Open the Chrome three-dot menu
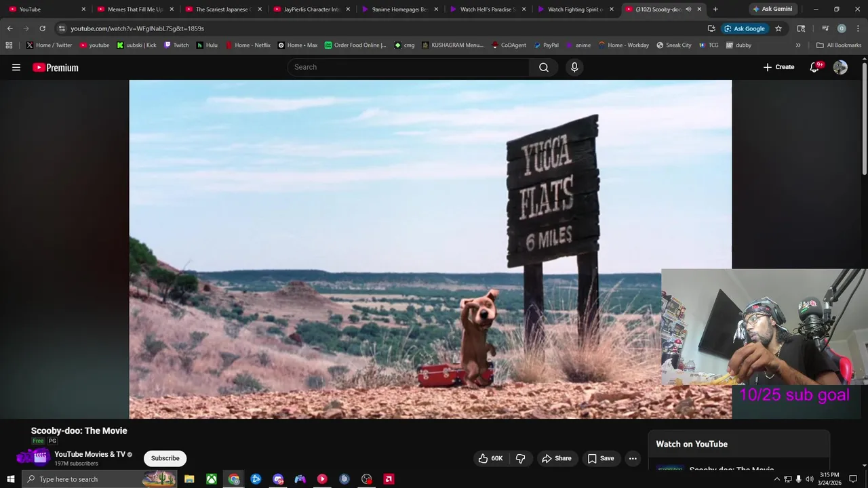Viewport: 868px width, 488px height. pyautogui.click(x=858, y=28)
